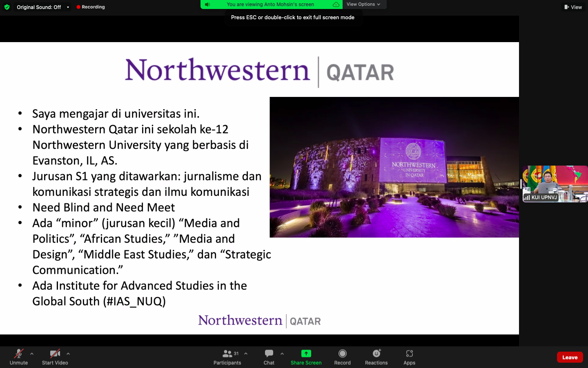Leave the meeting
The image size is (588, 368).
click(570, 357)
